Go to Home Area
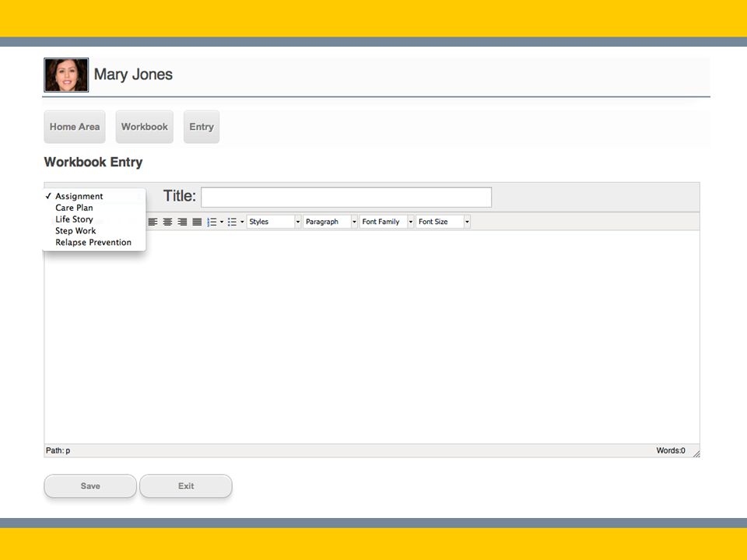This screenshot has height=560, width=747. 75,127
